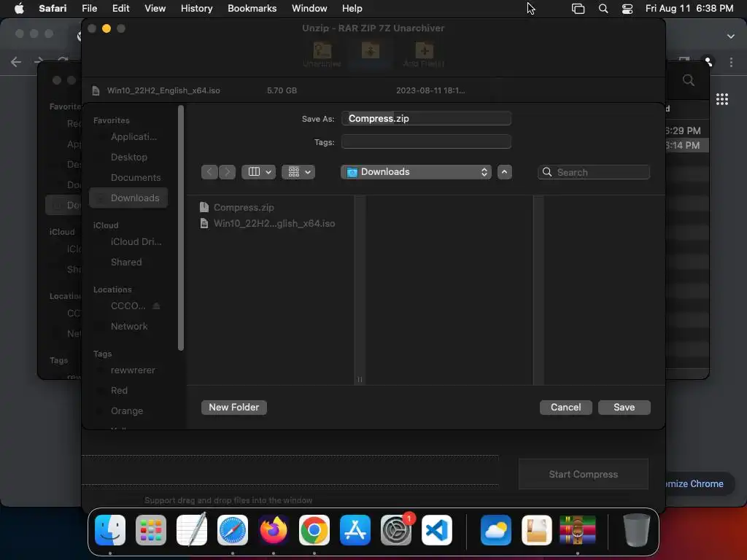Open the Bookmarks menu
This screenshot has width=747, height=560.
coord(252,9)
